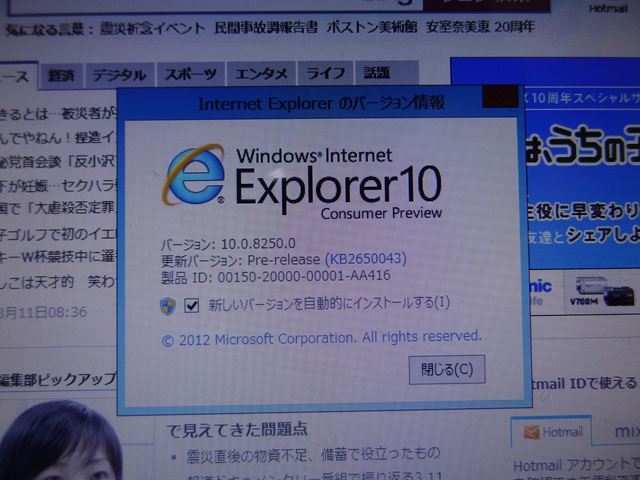Select the Hotmail tab with envelope icon

(x=551, y=432)
